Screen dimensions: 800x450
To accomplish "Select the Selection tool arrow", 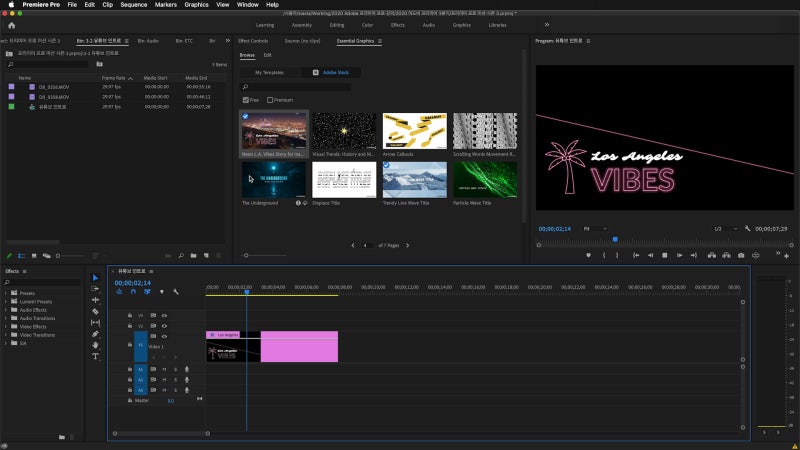I will 95,278.
